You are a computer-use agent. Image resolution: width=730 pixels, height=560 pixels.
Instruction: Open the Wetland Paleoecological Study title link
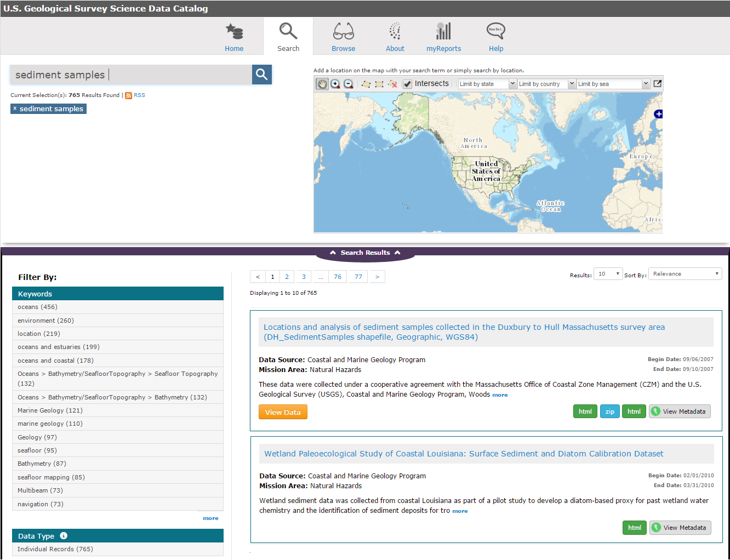tap(464, 454)
